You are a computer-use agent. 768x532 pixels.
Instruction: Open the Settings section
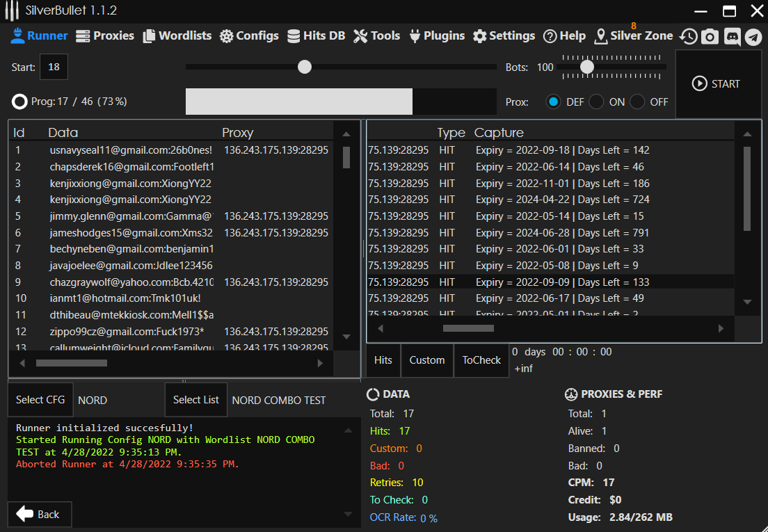(x=504, y=35)
